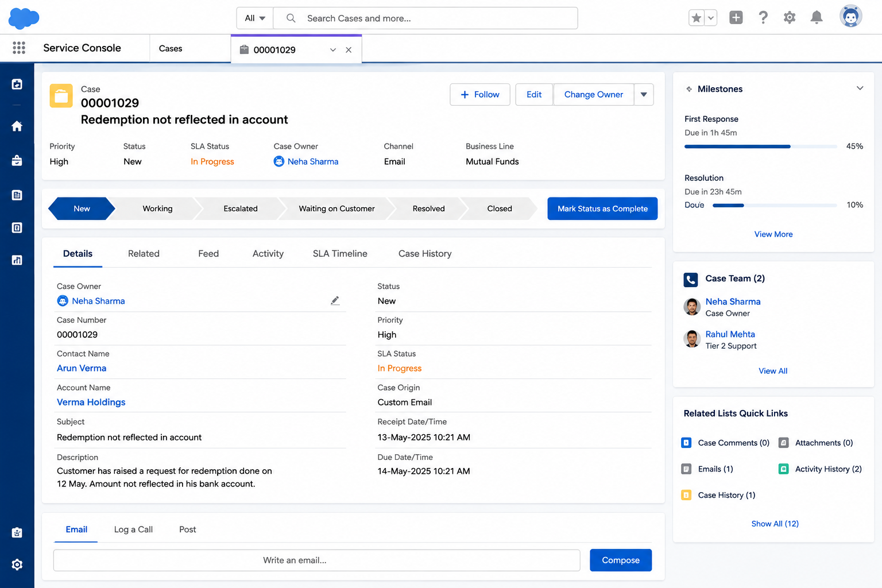
Task: Click the Edit button
Action: click(534, 95)
